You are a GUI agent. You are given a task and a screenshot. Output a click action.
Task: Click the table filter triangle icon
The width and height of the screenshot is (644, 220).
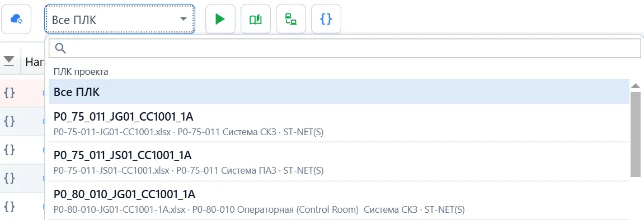point(9,61)
